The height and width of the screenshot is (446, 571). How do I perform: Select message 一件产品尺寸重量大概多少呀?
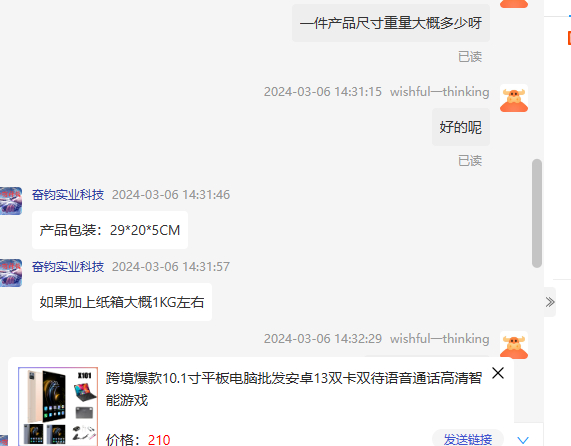(x=391, y=23)
